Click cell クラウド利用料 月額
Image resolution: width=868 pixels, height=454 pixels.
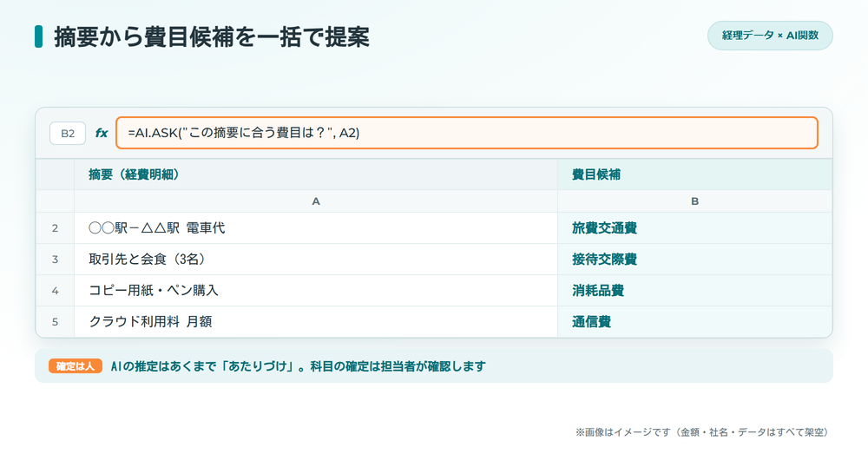coord(316,322)
